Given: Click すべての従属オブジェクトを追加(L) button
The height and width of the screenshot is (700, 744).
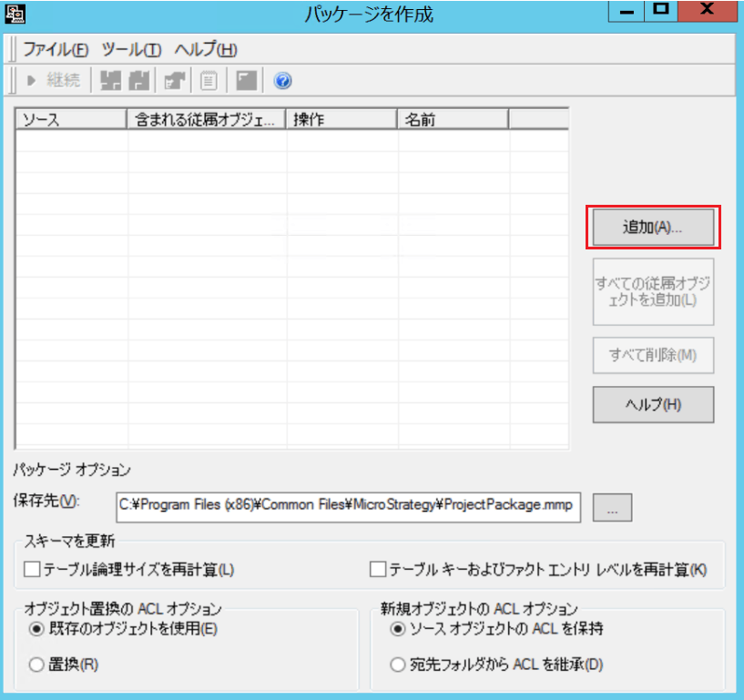Looking at the screenshot, I should pyautogui.click(x=653, y=291).
